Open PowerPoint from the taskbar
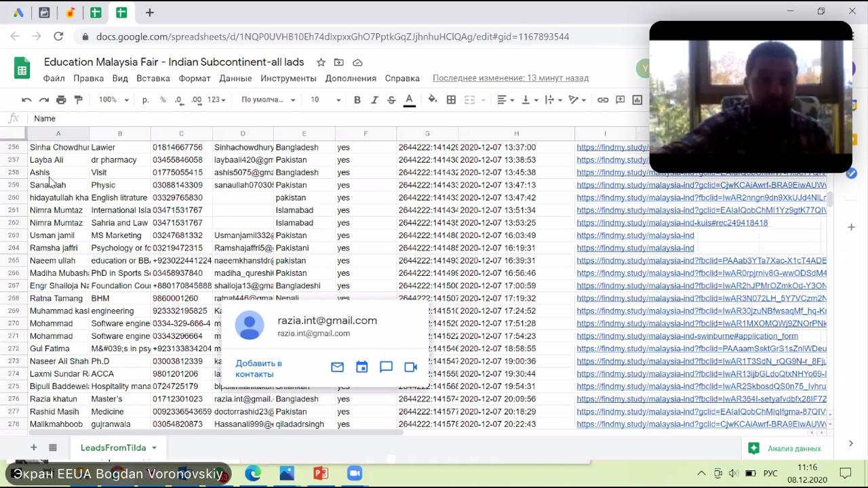 pyautogui.click(x=321, y=473)
